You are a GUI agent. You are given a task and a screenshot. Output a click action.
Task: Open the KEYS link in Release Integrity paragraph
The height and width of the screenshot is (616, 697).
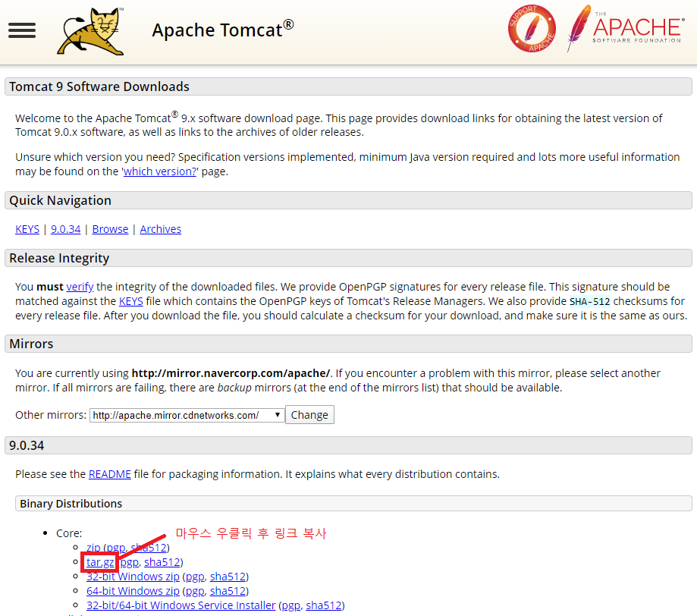[x=131, y=301]
